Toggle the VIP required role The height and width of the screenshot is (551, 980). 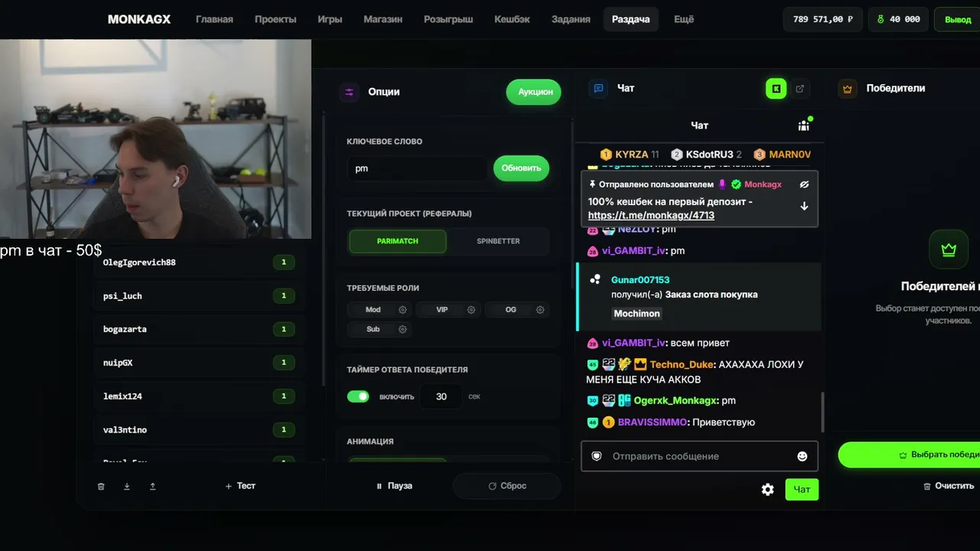(x=442, y=310)
